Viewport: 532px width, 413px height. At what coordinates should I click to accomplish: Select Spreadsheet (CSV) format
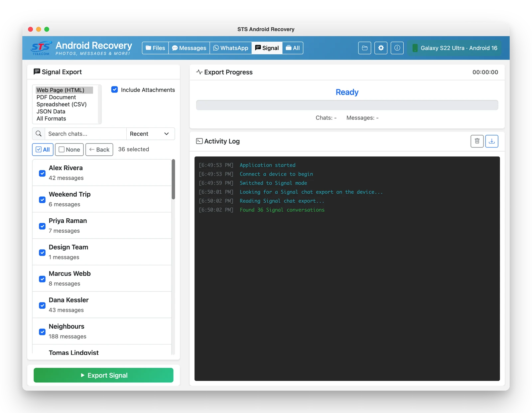click(x=64, y=104)
